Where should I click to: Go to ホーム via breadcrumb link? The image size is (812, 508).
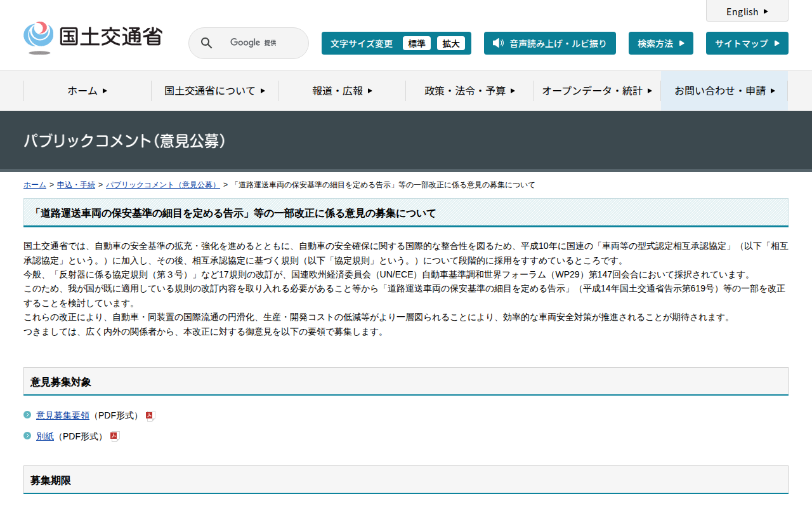pyautogui.click(x=35, y=185)
